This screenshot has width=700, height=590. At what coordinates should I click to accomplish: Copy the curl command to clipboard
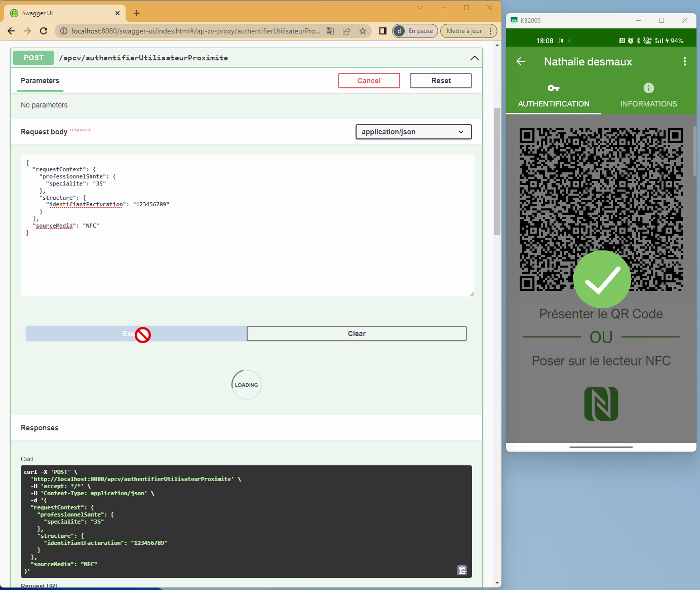462,570
